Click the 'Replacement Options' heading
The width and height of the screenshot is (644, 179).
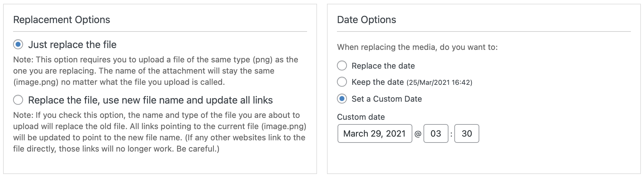[x=61, y=20]
